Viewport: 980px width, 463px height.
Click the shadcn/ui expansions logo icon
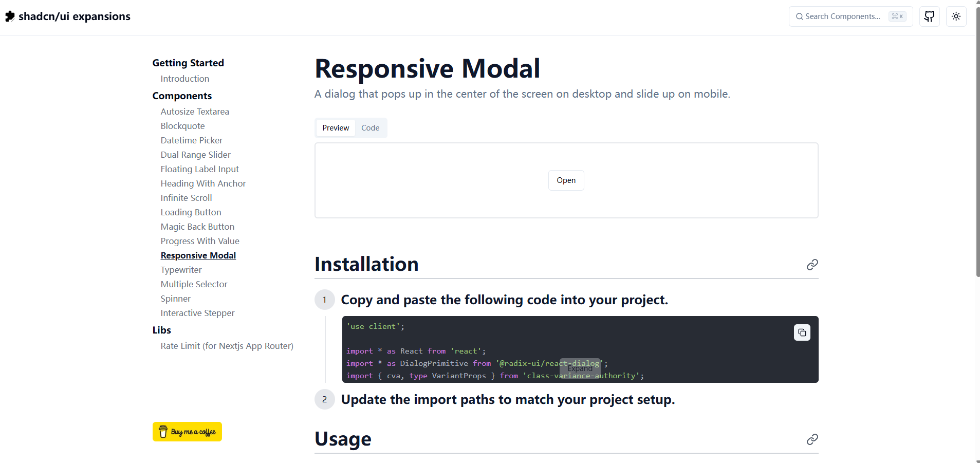(10, 16)
